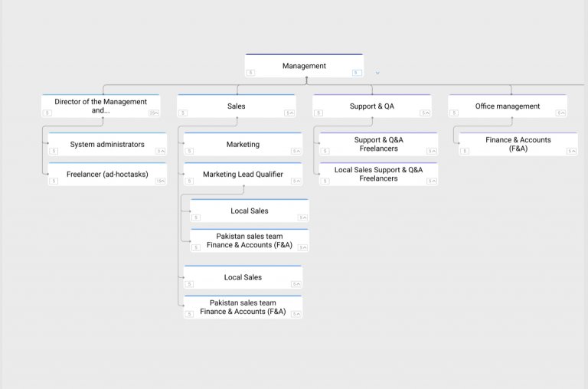The height and width of the screenshot is (389, 588).
Task: Select the Office management node
Action: tap(508, 106)
